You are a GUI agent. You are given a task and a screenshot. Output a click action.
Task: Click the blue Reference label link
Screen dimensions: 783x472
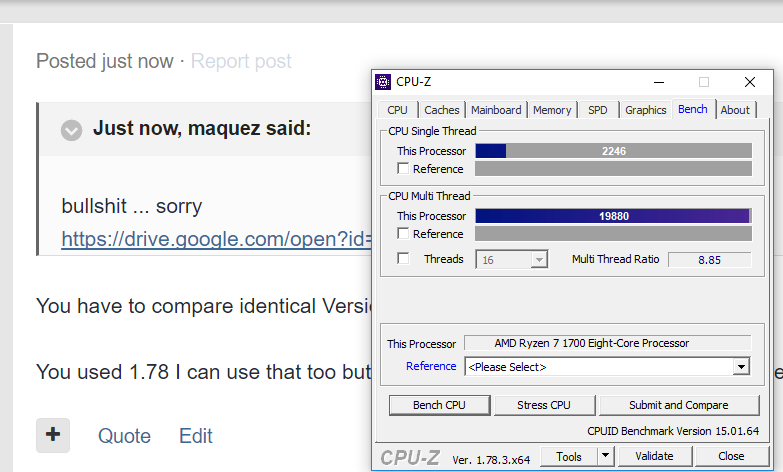pyautogui.click(x=431, y=366)
